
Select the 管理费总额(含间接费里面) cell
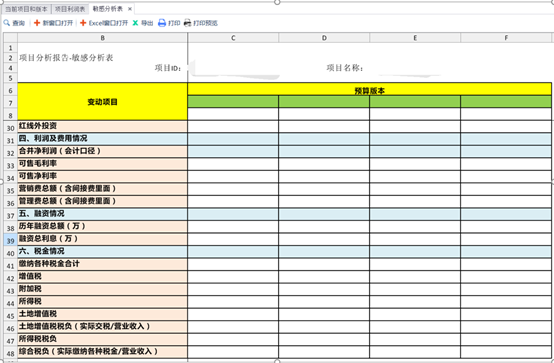tap(102, 202)
